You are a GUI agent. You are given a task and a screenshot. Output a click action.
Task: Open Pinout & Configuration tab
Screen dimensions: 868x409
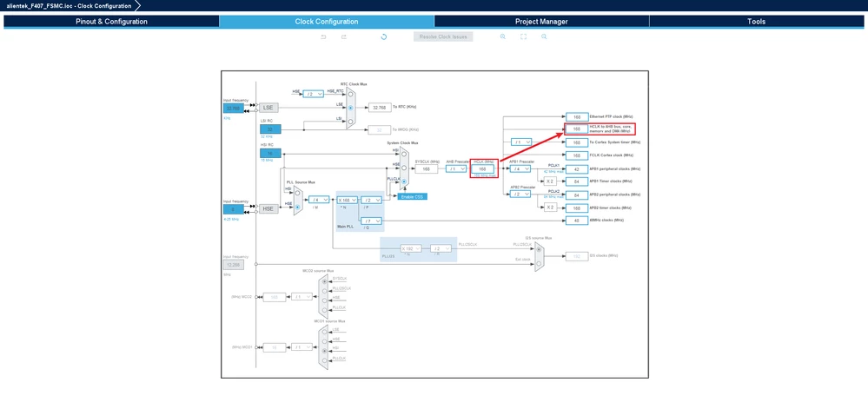pyautogui.click(x=111, y=22)
